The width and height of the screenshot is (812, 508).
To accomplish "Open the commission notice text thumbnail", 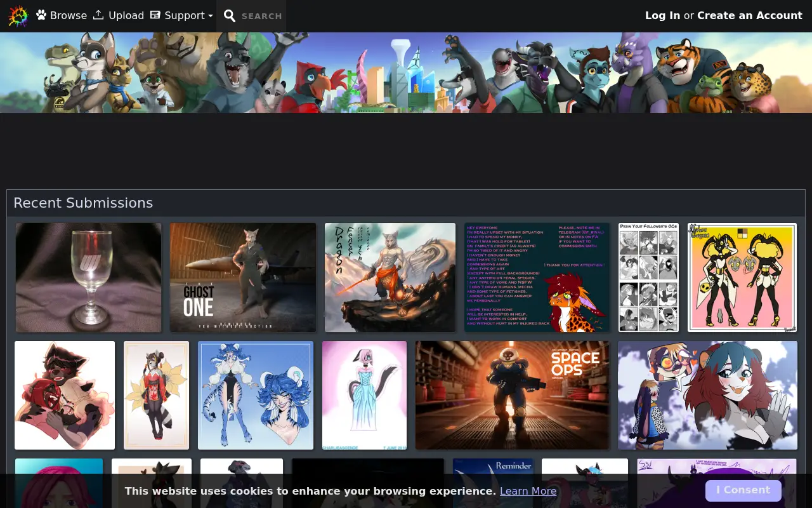I will (x=537, y=277).
